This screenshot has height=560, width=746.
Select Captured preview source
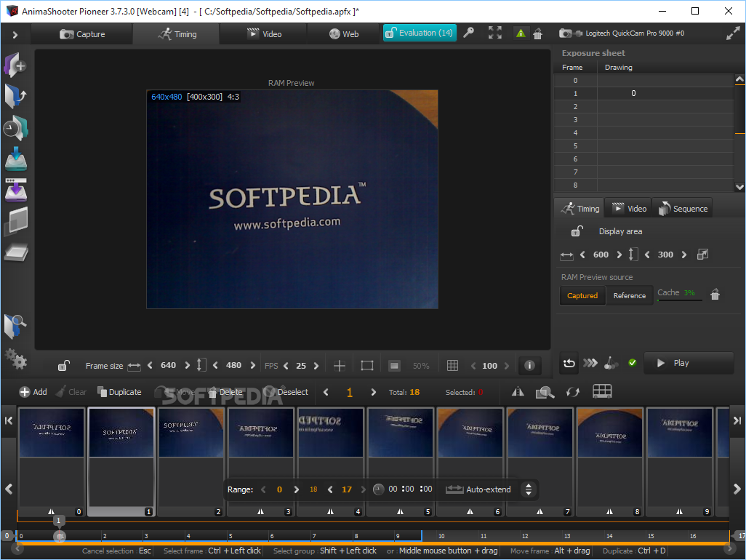(582, 295)
